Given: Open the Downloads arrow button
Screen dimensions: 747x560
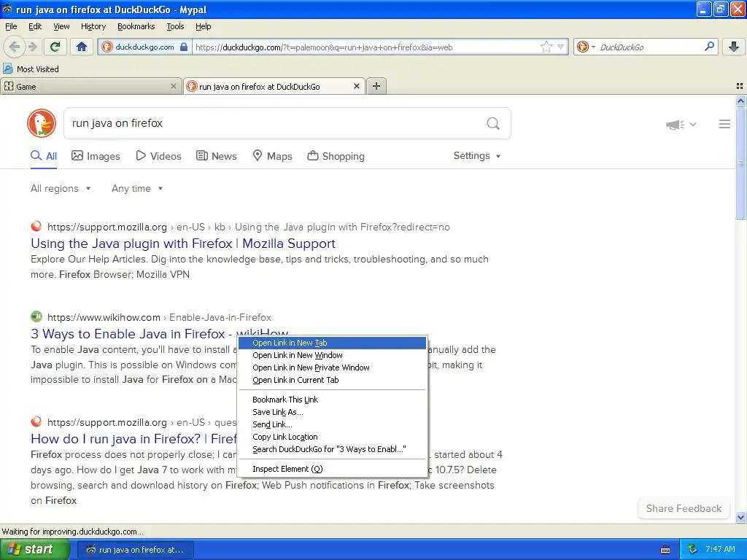Looking at the screenshot, I should pos(734,47).
